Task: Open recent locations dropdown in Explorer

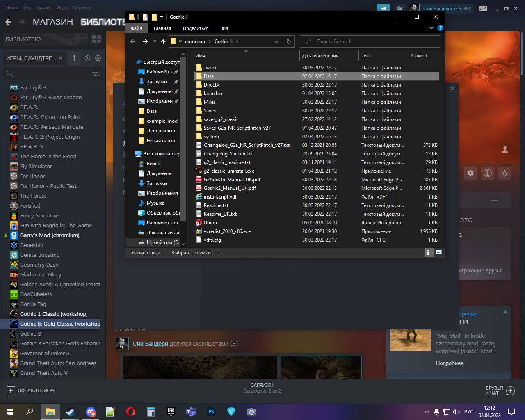Action: tap(155, 41)
